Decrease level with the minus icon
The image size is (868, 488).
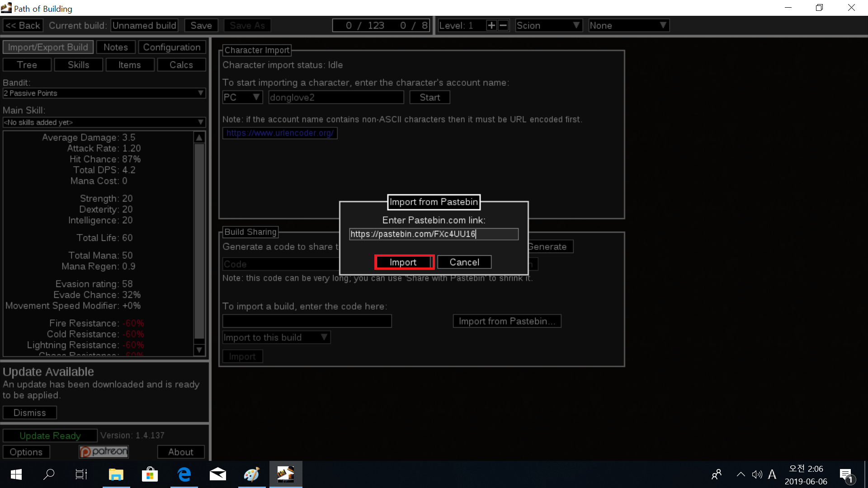(503, 26)
